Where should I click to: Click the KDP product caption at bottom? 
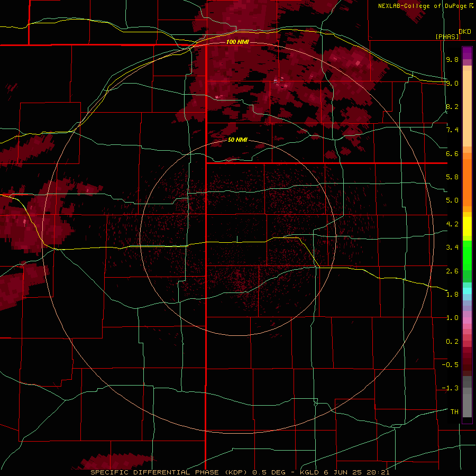pyautogui.click(x=240, y=472)
